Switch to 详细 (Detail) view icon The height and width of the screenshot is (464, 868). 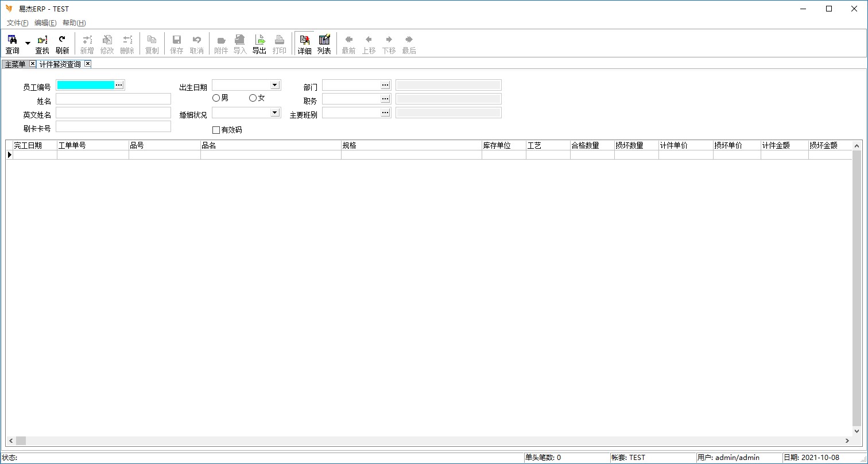(304, 44)
